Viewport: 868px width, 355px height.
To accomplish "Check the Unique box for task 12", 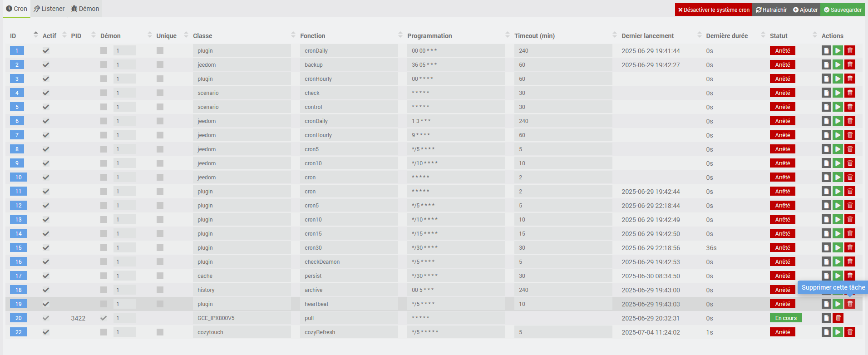I will (160, 206).
